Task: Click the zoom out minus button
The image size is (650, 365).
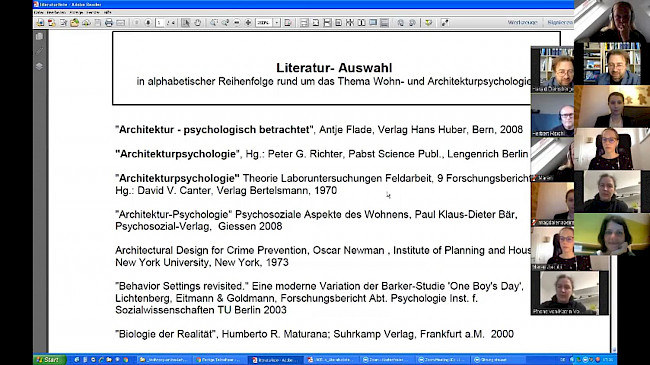Action: [x=237, y=22]
